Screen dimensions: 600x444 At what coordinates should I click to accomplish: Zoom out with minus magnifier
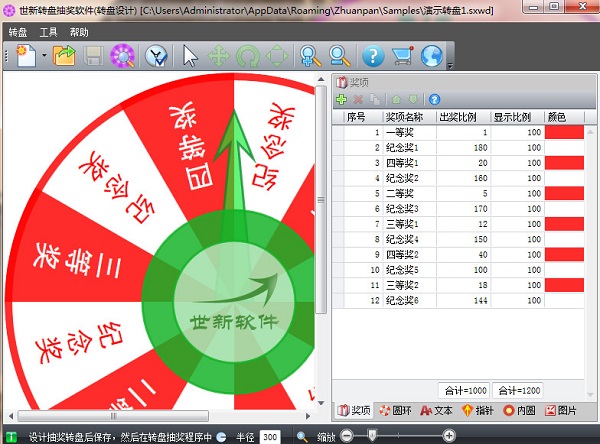(339, 56)
